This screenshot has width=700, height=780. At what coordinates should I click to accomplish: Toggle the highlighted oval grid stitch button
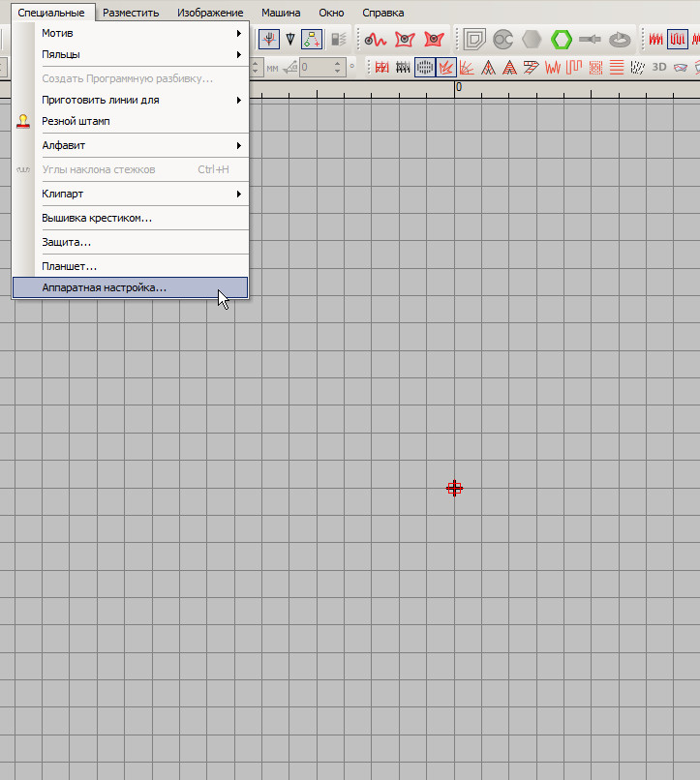[x=424, y=68]
